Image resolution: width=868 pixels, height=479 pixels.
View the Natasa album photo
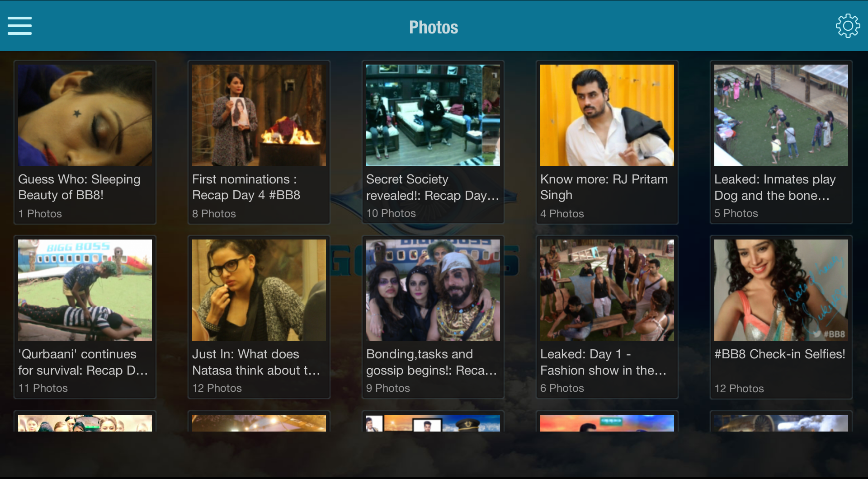click(259, 290)
